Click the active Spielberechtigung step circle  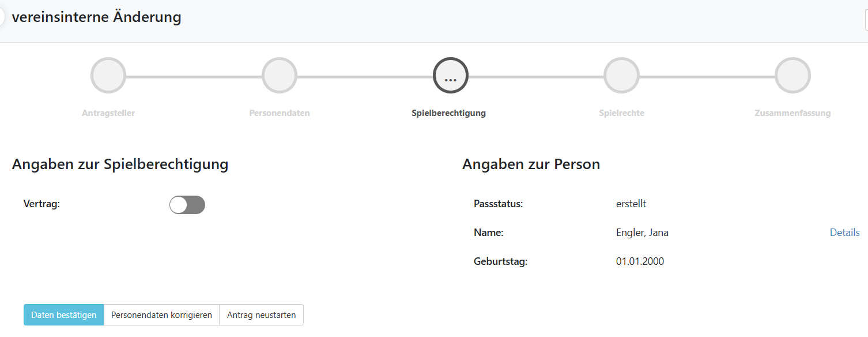tap(451, 76)
